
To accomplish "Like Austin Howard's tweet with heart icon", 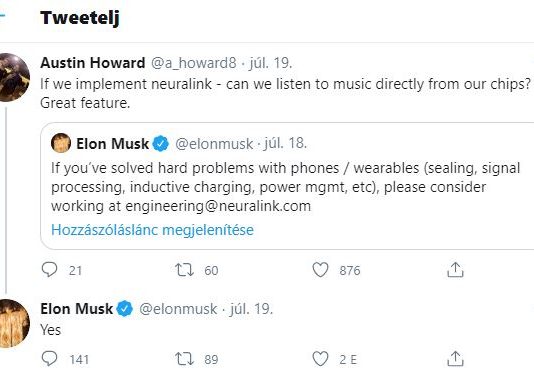I will click(x=320, y=270).
